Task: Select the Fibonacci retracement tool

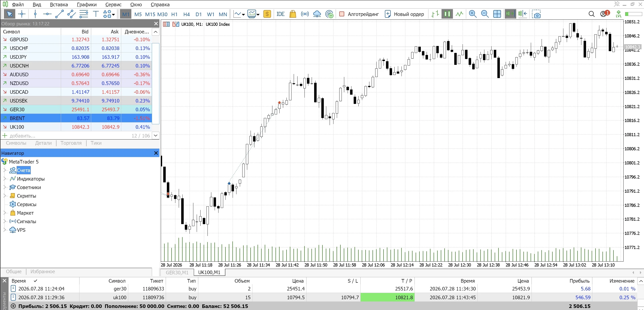Action: pos(84,14)
